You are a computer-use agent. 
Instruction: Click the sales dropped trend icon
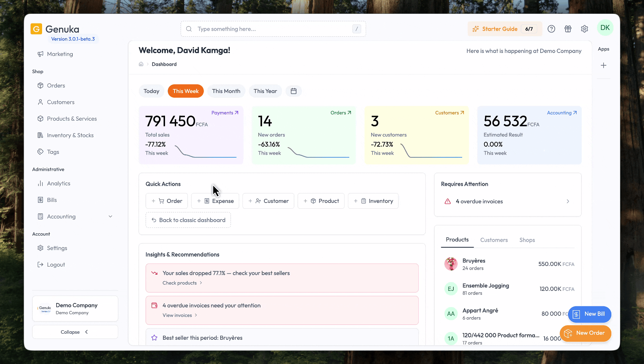(x=154, y=273)
